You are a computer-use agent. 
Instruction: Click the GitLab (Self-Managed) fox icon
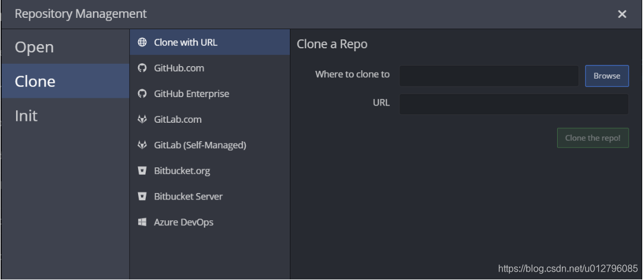142,145
